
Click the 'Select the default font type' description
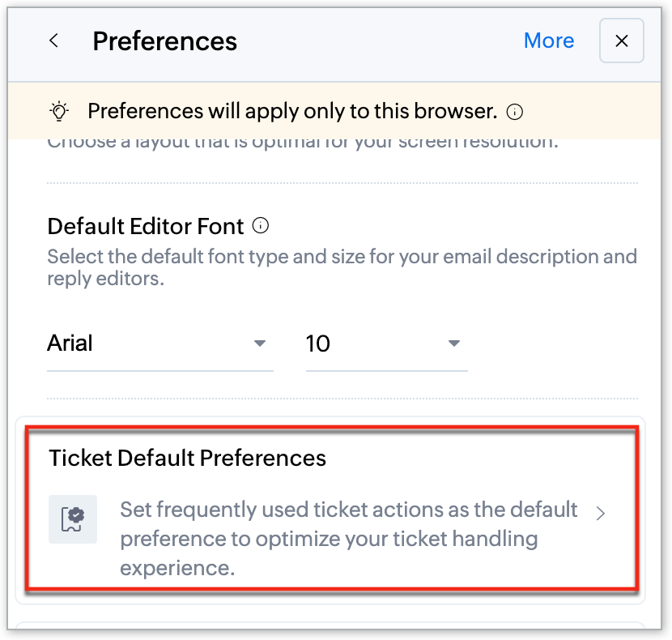[x=342, y=268]
